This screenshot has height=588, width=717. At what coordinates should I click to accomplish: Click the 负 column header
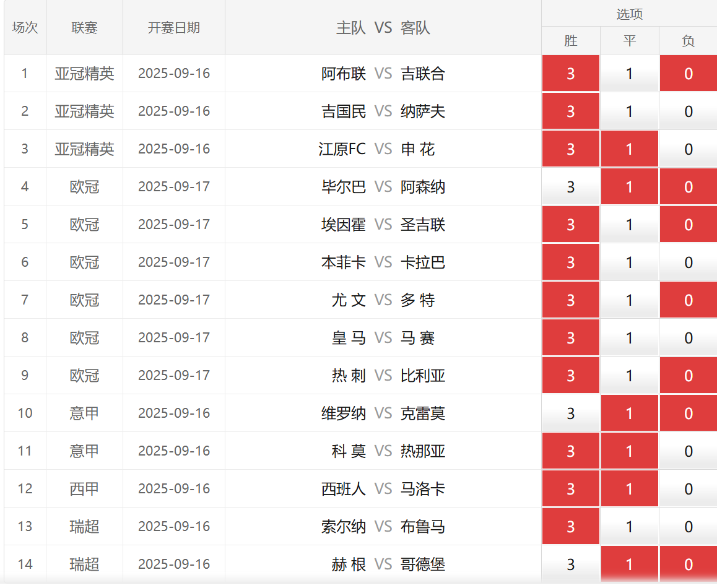pyautogui.click(x=688, y=41)
